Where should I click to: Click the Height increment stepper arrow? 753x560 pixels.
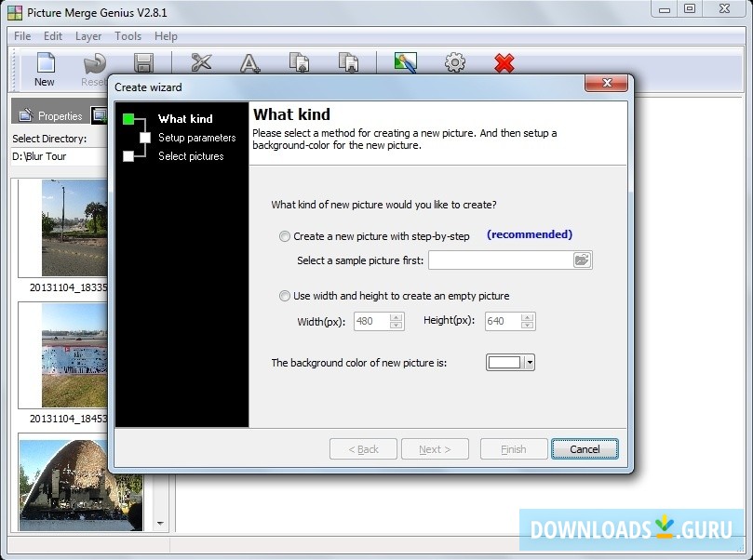[x=527, y=317]
